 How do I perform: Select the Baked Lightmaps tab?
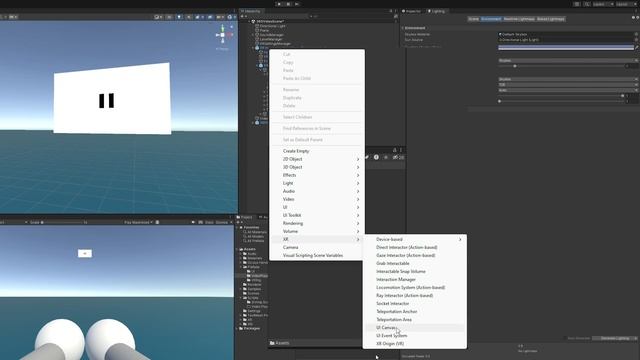pos(551,19)
